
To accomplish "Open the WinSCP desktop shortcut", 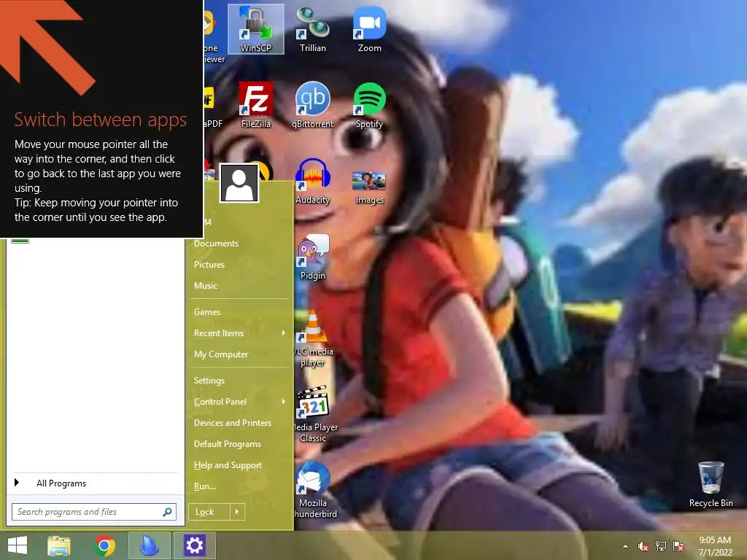I will click(x=256, y=28).
